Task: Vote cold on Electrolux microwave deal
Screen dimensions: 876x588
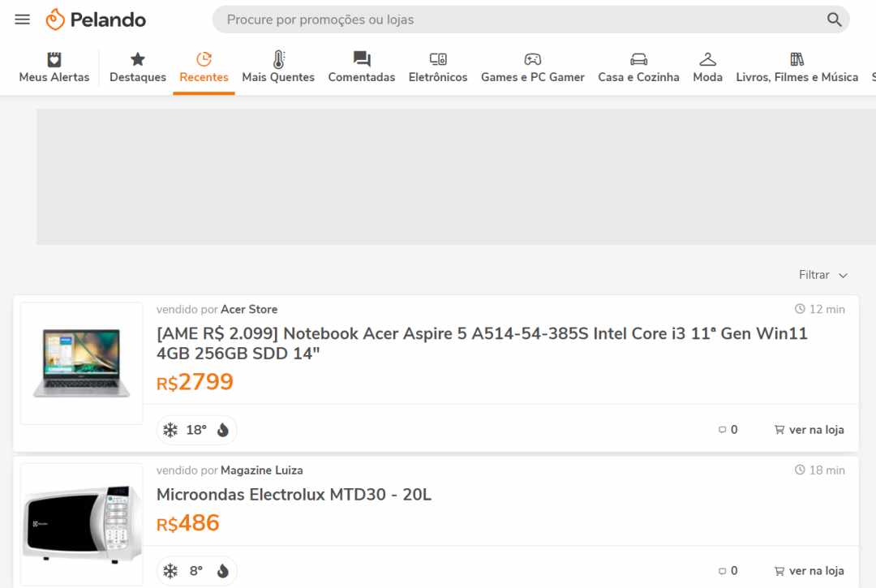Action: click(x=170, y=571)
